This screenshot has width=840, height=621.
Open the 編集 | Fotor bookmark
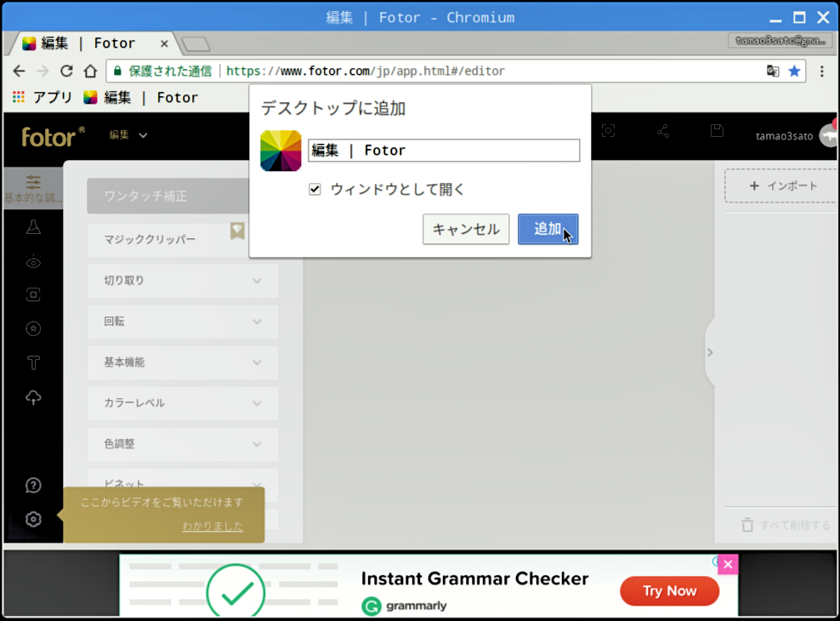point(141,98)
